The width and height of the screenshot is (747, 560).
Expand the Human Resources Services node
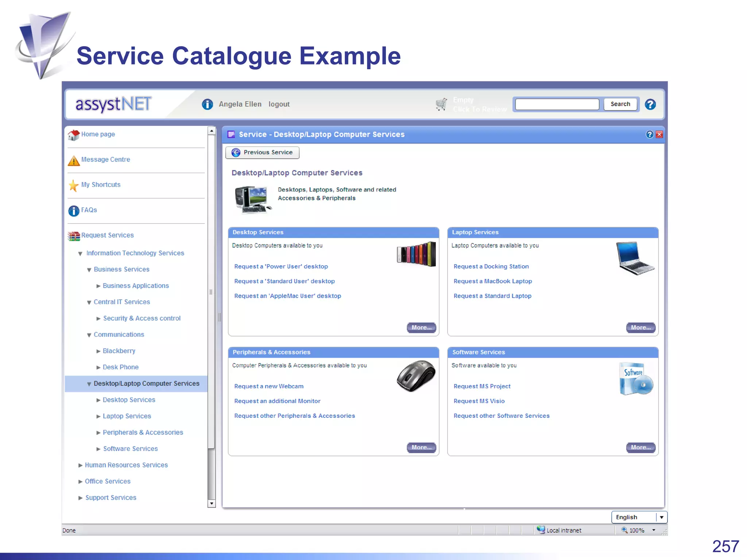click(x=80, y=465)
